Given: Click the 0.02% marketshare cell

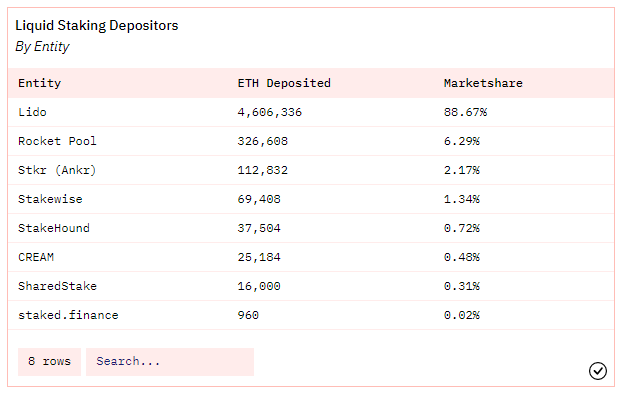Looking at the screenshot, I should point(462,315).
